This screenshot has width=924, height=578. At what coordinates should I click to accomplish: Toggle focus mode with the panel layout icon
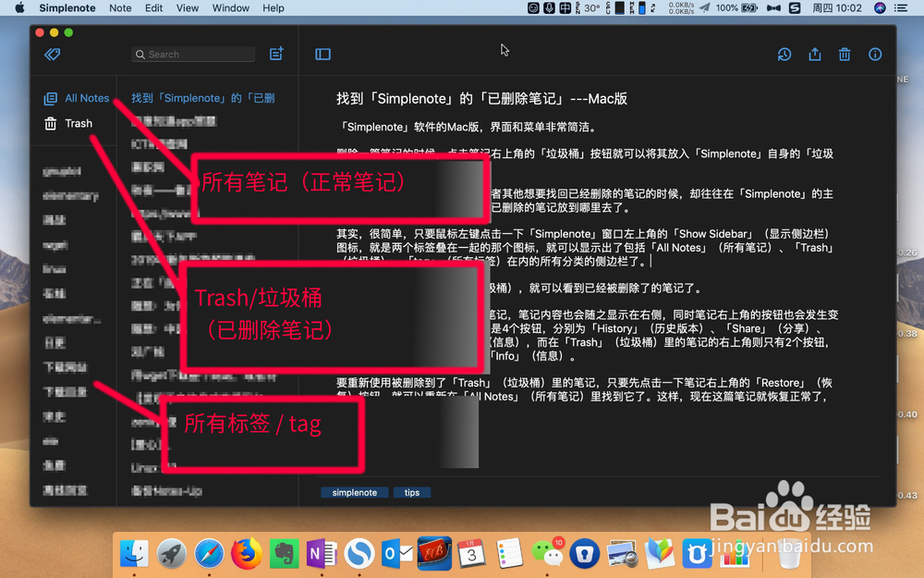[x=322, y=55]
